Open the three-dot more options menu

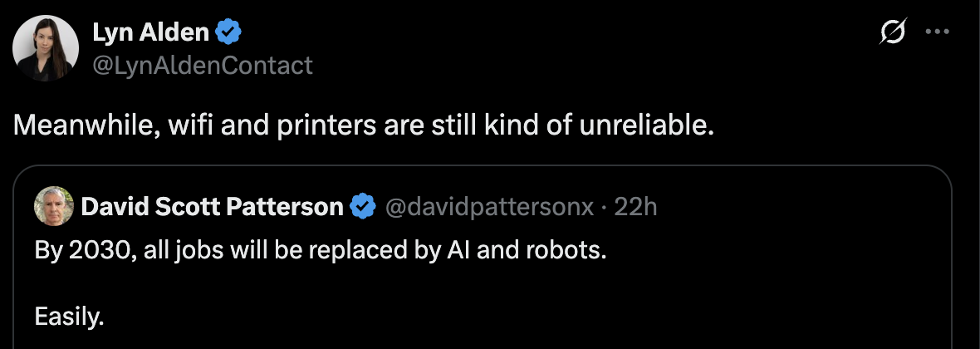tap(937, 32)
